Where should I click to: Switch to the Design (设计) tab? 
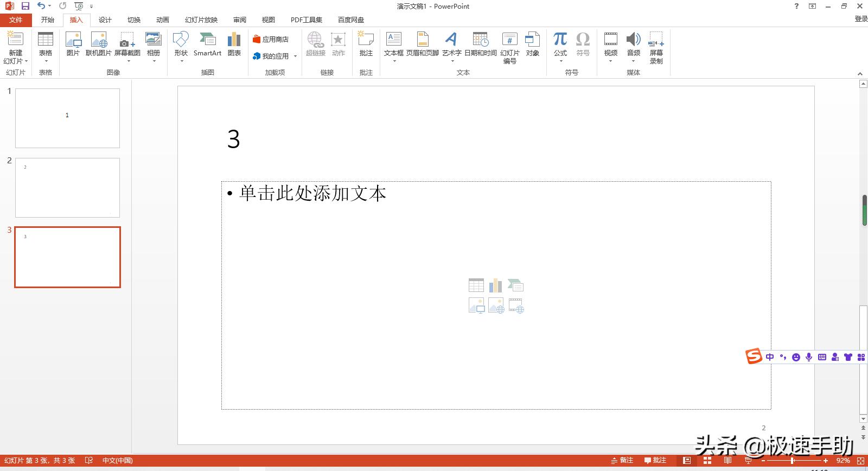105,20
